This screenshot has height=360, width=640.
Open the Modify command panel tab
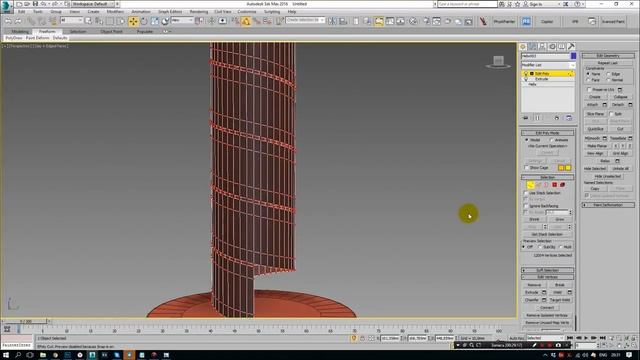pos(533,47)
